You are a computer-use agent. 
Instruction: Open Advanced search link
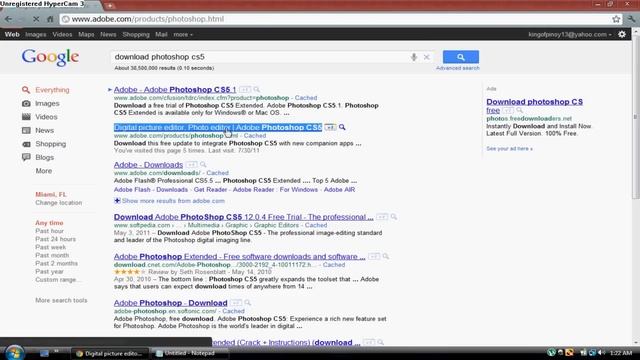pyautogui.click(x=458, y=68)
